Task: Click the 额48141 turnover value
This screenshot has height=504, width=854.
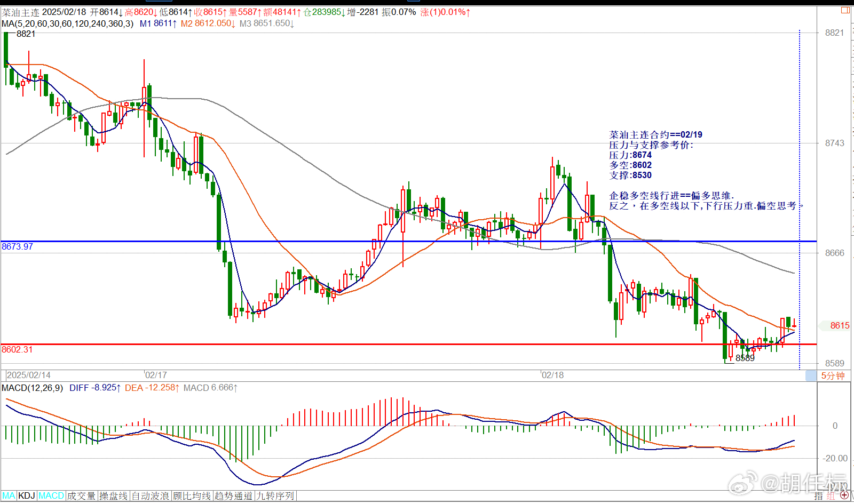Action: (x=282, y=12)
